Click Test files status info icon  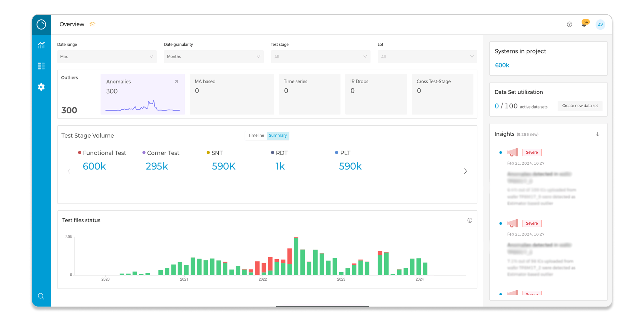(x=470, y=220)
